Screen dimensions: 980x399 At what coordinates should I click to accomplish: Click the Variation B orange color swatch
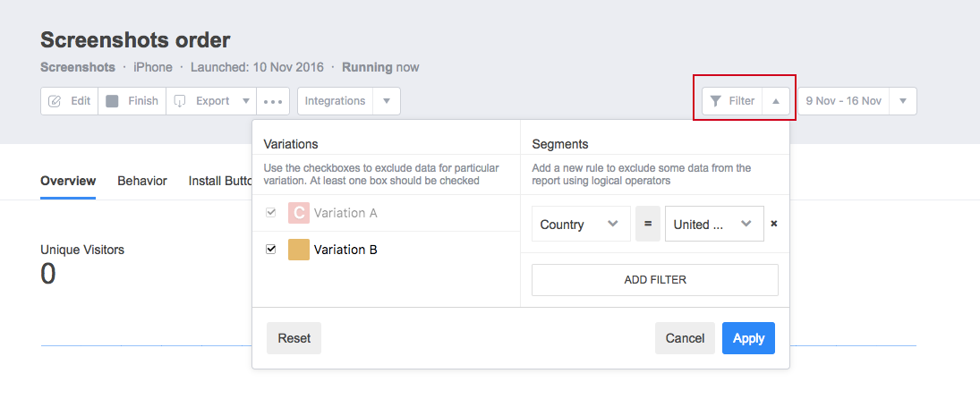pyautogui.click(x=299, y=250)
